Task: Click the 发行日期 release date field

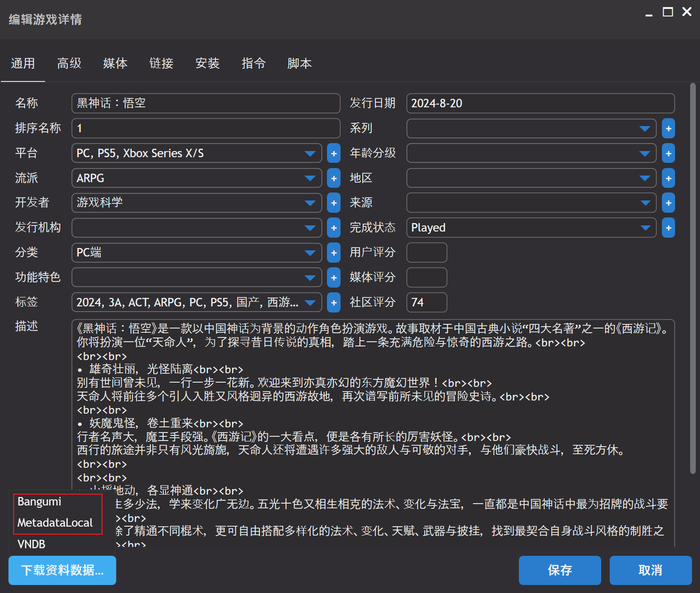Action: click(541, 103)
